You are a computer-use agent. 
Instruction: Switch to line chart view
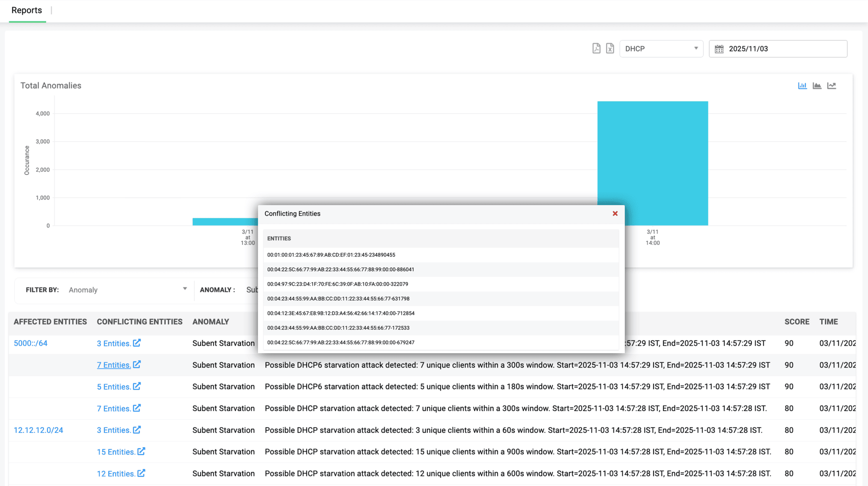(x=831, y=86)
